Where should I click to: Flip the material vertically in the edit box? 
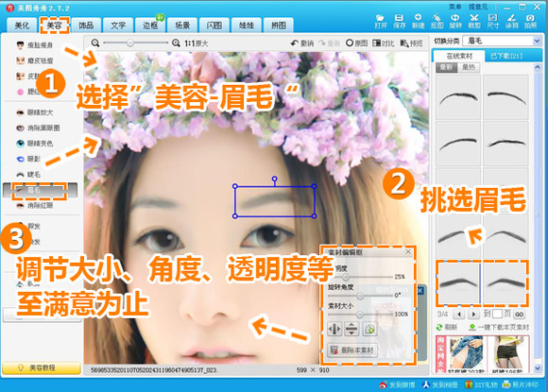[351, 329]
